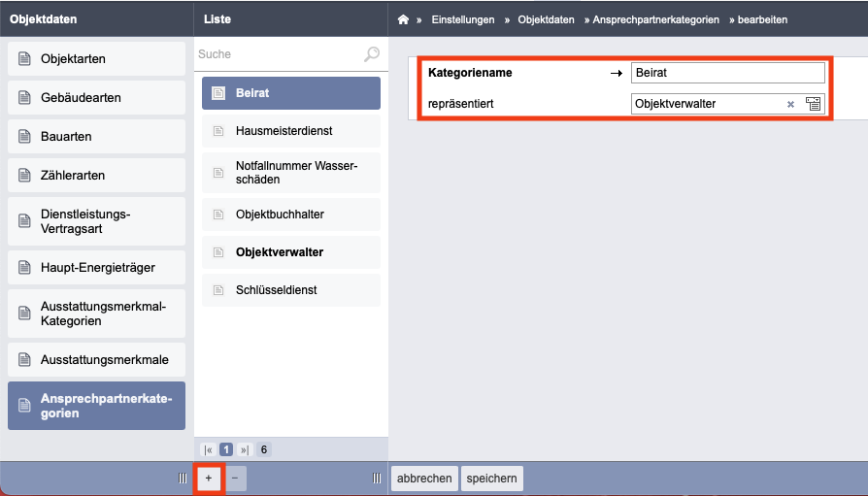868x496 pixels.
Task: Select Notfallnummer Wasserschäden in the list
Action: (291, 173)
